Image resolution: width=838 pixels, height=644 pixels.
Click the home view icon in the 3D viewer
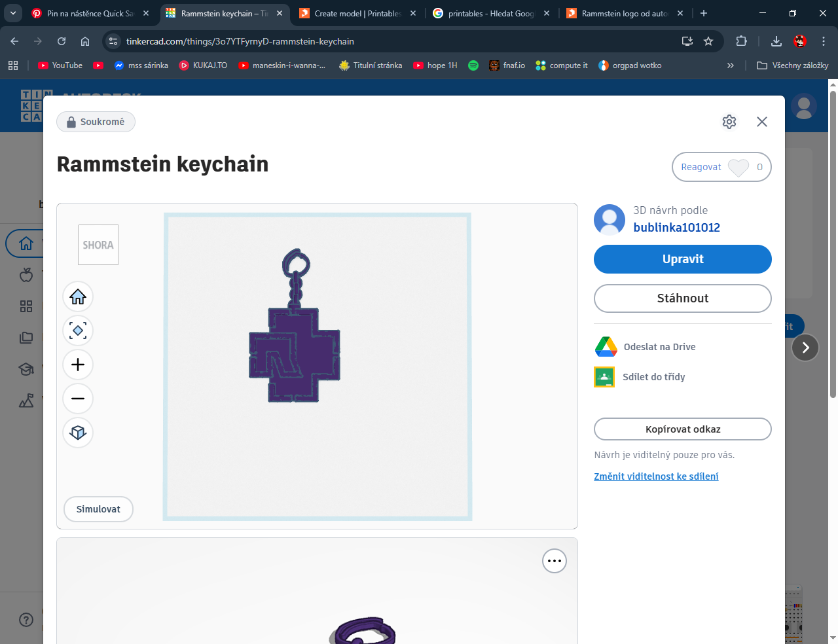click(x=78, y=296)
